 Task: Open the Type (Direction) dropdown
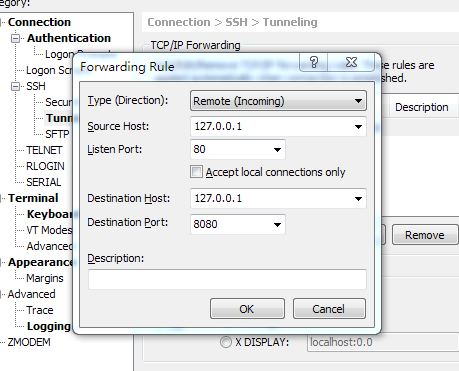click(x=278, y=101)
